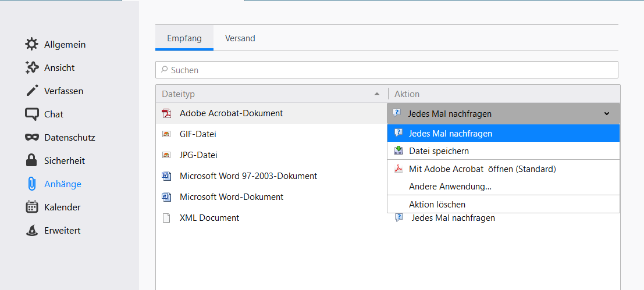
Task: Select the Adobe Acrobat-Dokument row
Action: 272,113
